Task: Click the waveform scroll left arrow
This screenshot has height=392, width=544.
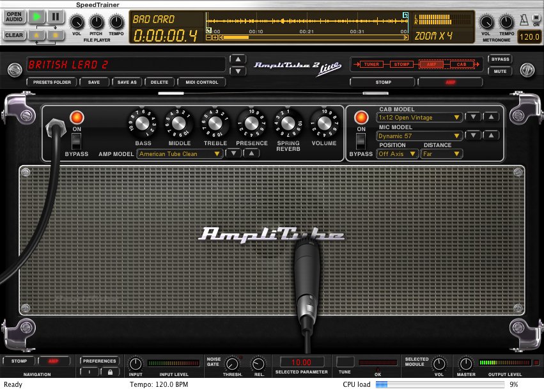Action: (221, 38)
